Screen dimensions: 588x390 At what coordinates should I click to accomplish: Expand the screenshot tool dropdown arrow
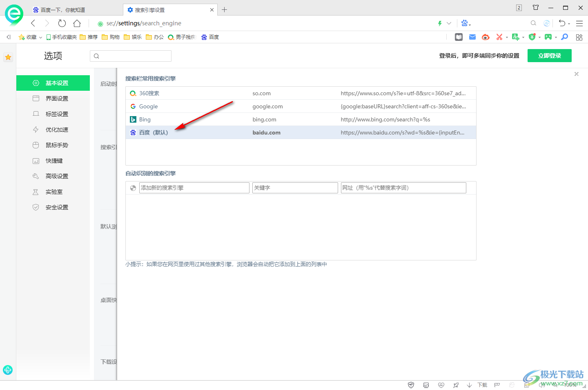(x=507, y=38)
